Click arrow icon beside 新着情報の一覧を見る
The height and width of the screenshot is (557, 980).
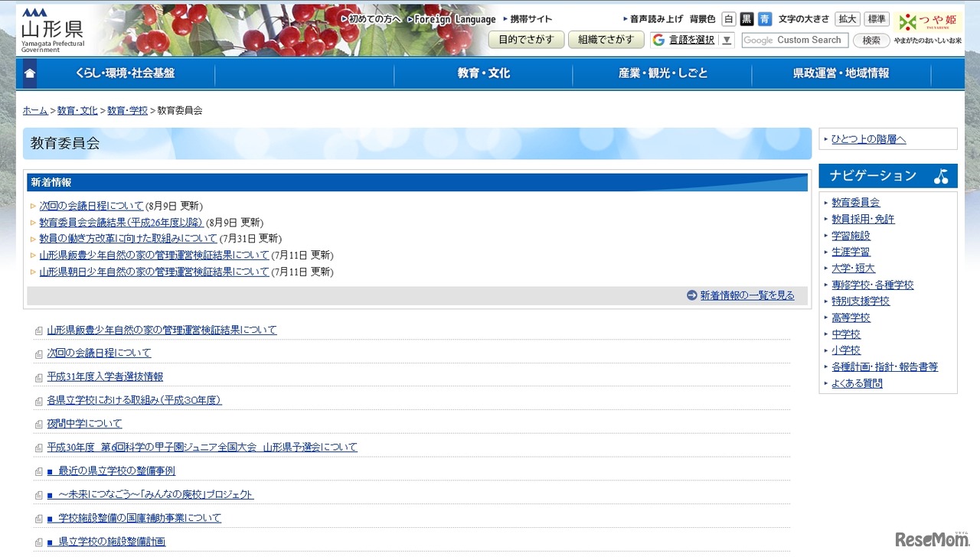click(x=692, y=295)
